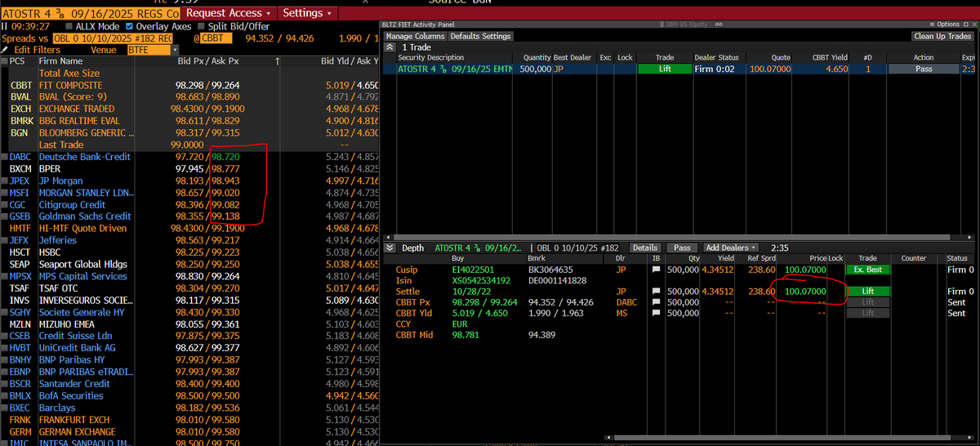Open the Santander Credit firm link
980x446 pixels.
coord(74,383)
